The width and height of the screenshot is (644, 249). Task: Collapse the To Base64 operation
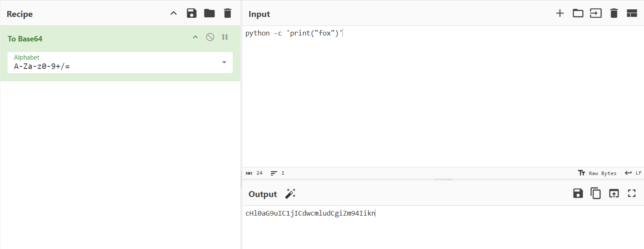pyautogui.click(x=195, y=37)
